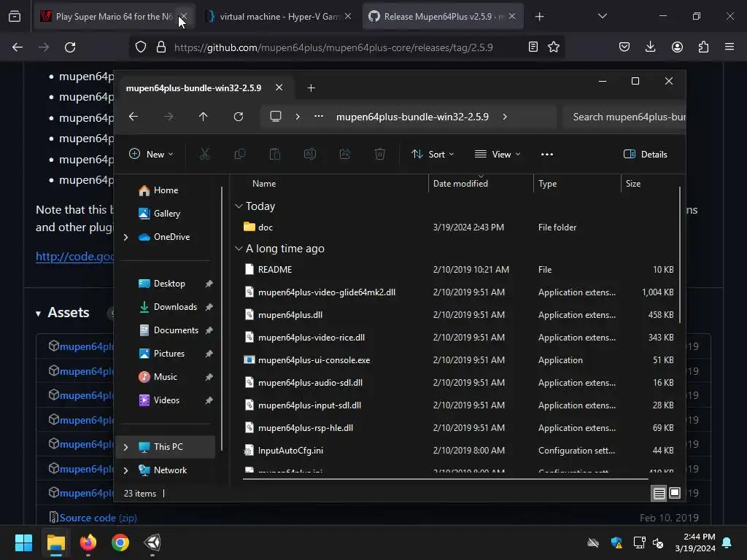Go back in File Explorer
Image resolution: width=747 pixels, height=560 pixels.
(133, 117)
